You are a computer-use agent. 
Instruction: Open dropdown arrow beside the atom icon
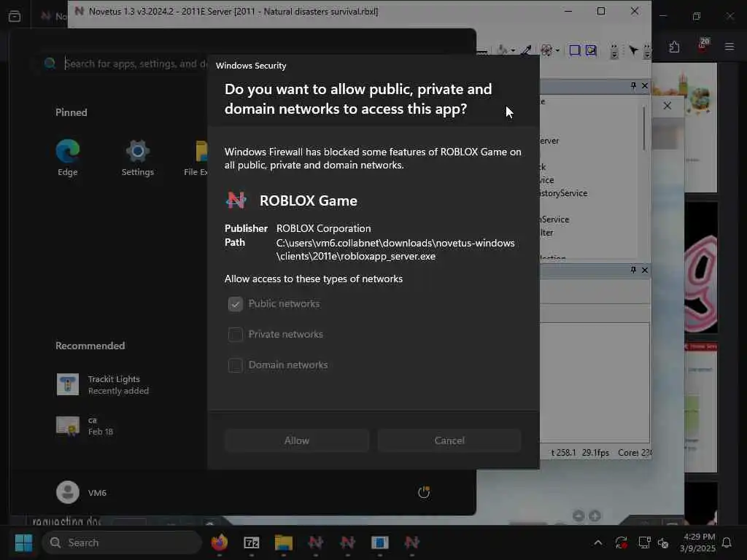(557, 50)
